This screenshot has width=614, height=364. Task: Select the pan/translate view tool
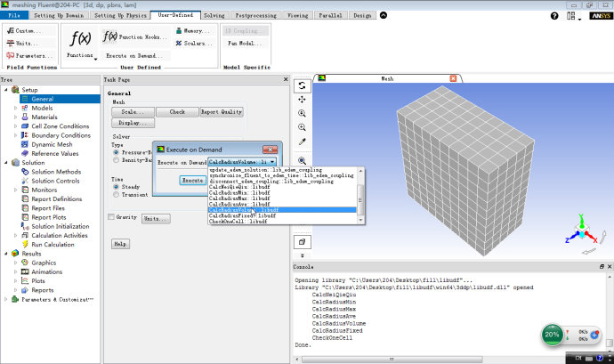pos(302,100)
